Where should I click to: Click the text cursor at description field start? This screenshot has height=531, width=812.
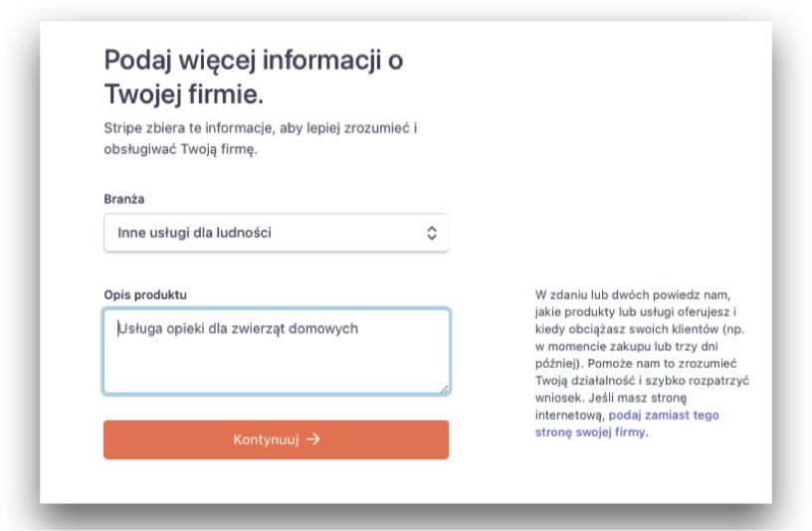pyautogui.click(x=118, y=328)
